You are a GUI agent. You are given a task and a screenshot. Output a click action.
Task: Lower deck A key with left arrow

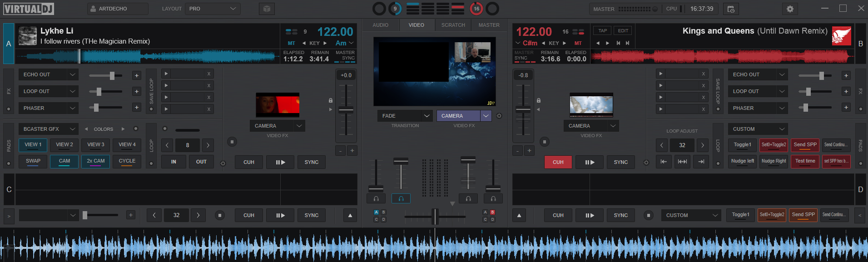pyautogui.click(x=304, y=43)
